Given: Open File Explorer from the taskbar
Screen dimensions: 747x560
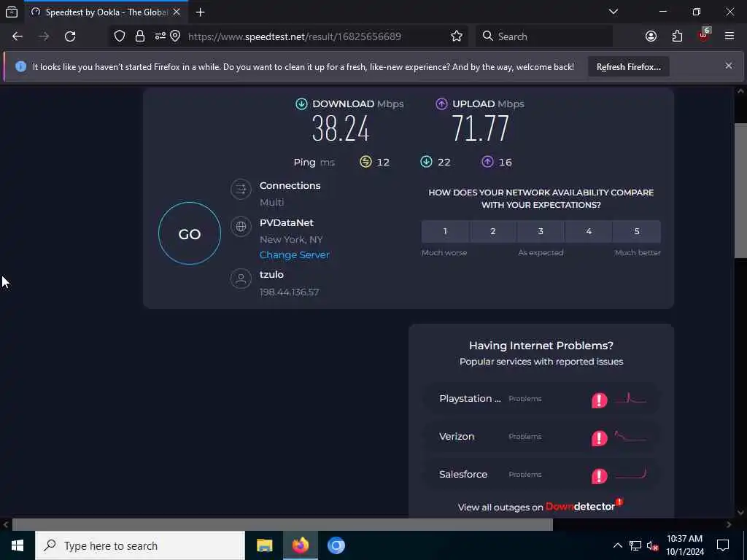Looking at the screenshot, I should pyautogui.click(x=264, y=545).
